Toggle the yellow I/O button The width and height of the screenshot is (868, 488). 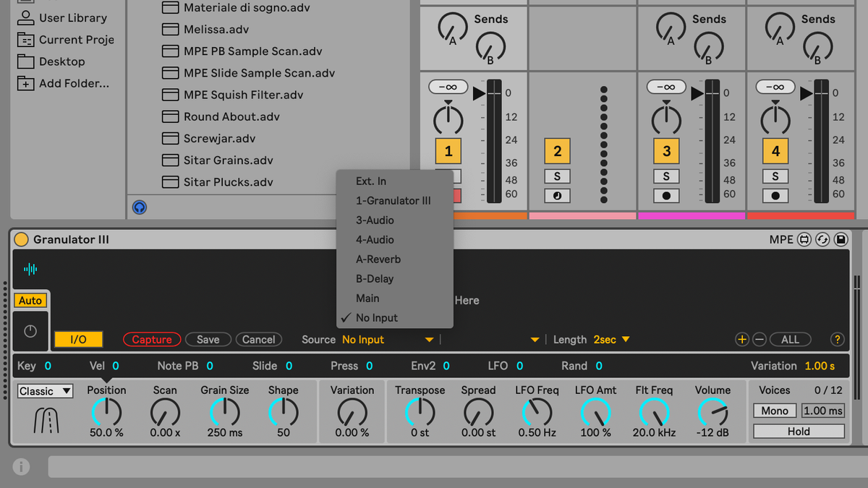(x=78, y=338)
